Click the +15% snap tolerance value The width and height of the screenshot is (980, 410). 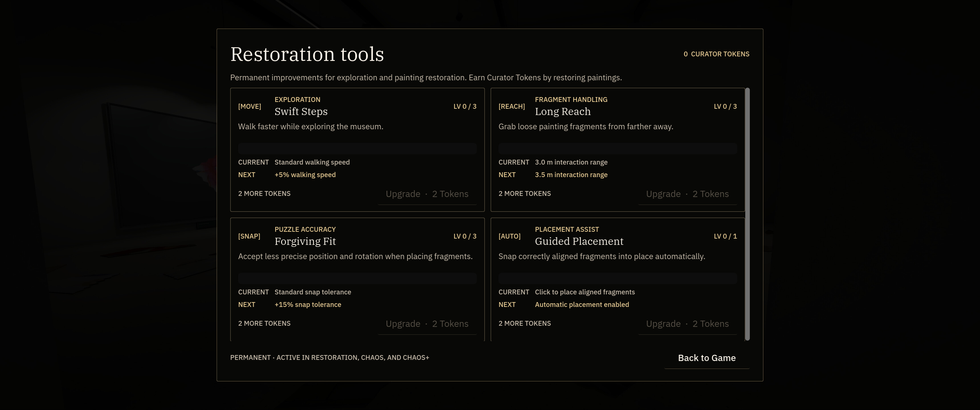point(308,305)
